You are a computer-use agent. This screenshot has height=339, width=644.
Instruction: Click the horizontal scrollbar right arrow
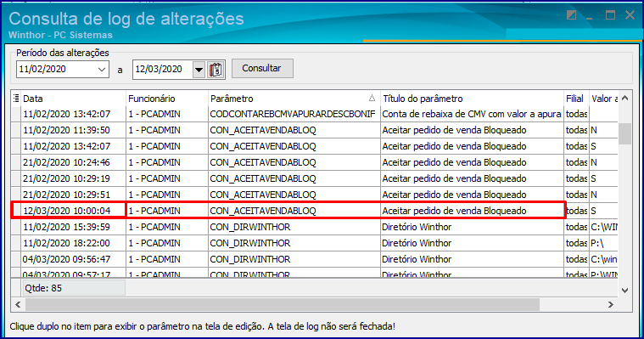pos(611,304)
